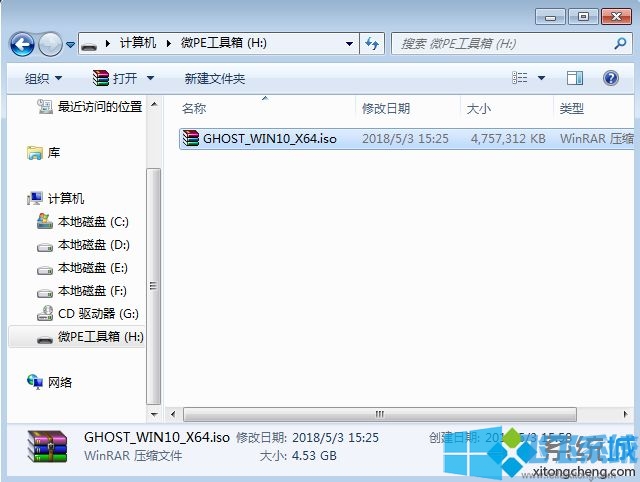The height and width of the screenshot is (482, 640).
Task: Open the Help question mark icon
Action: [x=610, y=78]
